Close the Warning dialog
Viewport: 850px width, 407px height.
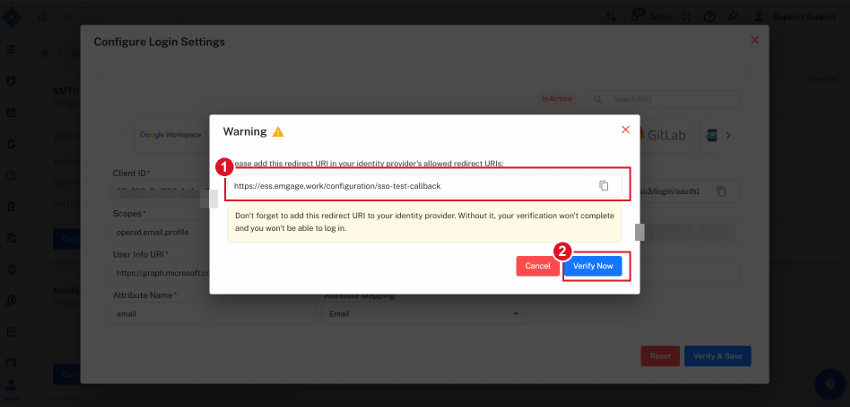pyautogui.click(x=625, y=130)
